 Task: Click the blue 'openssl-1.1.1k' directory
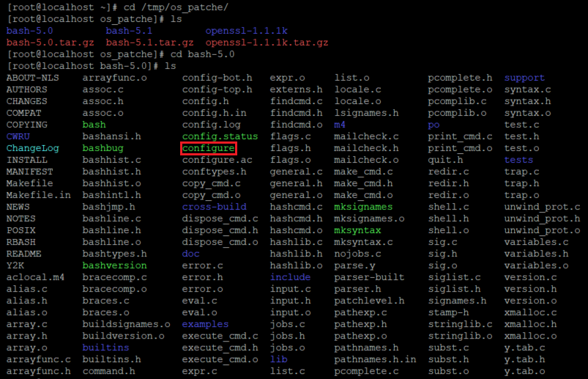[x=246, y=31]
